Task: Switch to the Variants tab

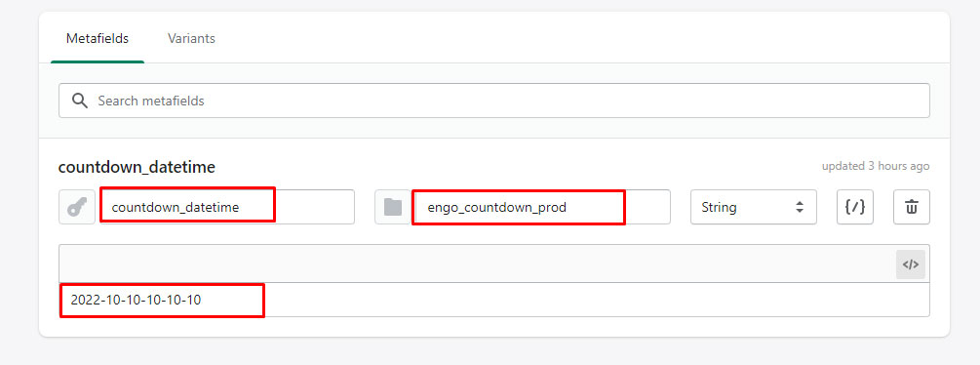Action: tap(191, 39)
